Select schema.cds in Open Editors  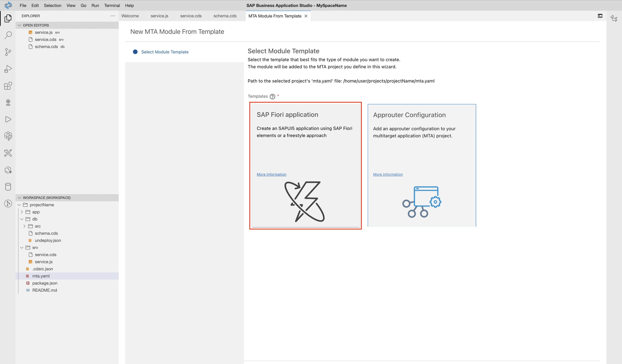[x=67, y=47]
